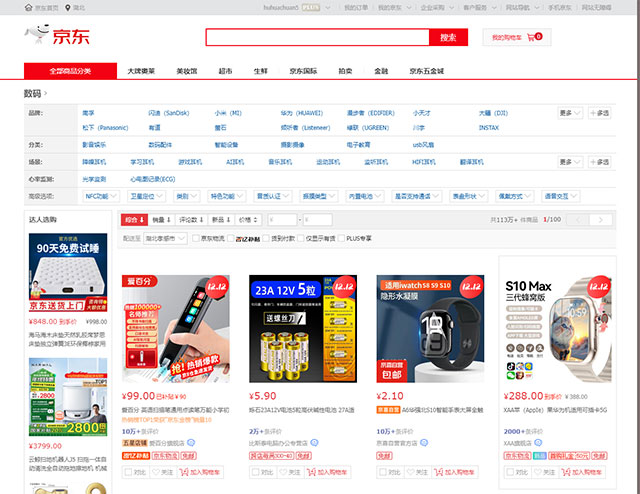
Task: Click chat icon for XAA flagship store
Action: 538,441
